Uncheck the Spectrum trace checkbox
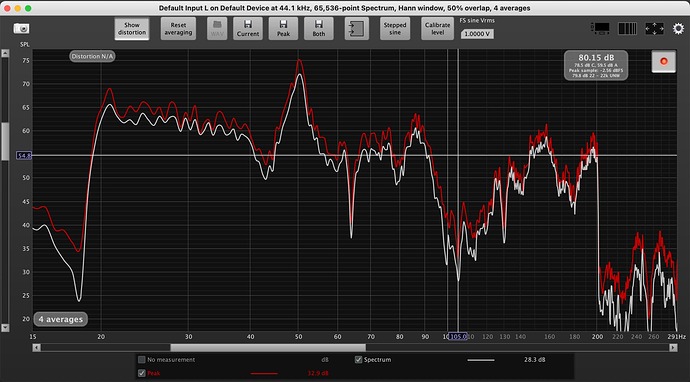 coord(359,360)
